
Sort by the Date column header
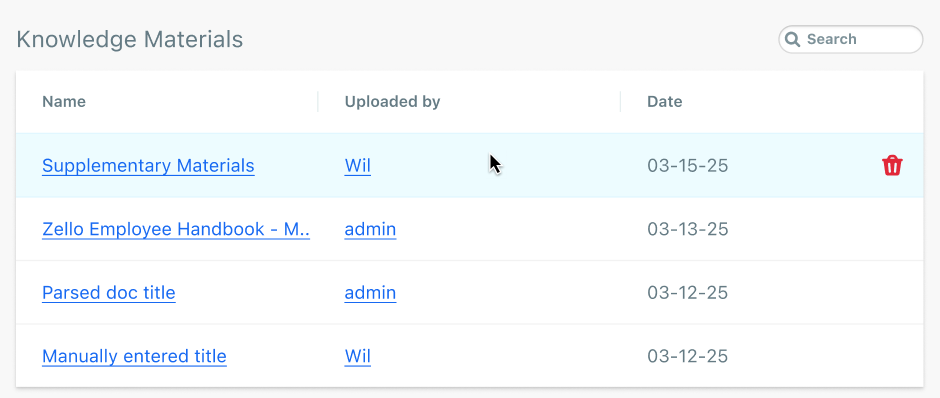point(664,102)
